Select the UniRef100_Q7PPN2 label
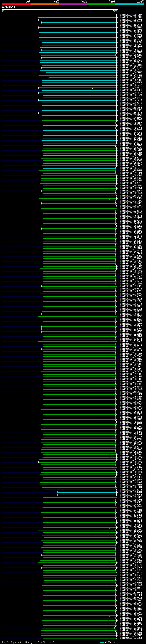146x644 pixels. (x=131, y=510)
